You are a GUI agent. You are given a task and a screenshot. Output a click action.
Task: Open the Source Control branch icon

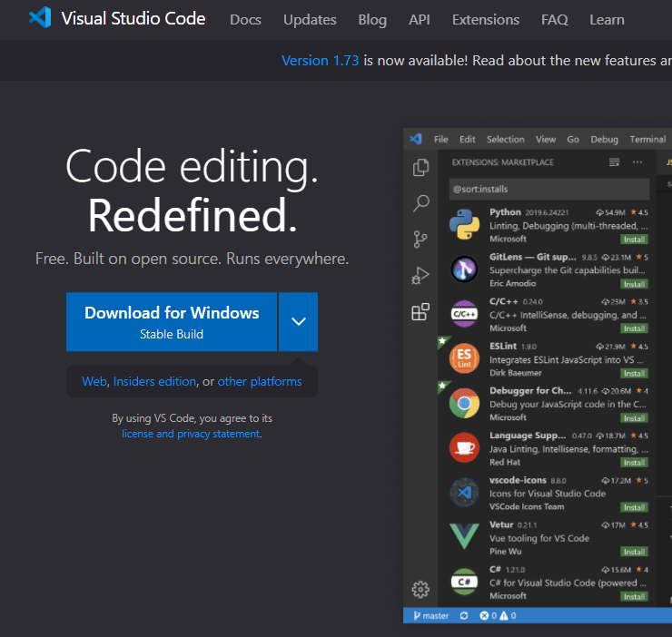pyautogui.click(x=420, y=240)
